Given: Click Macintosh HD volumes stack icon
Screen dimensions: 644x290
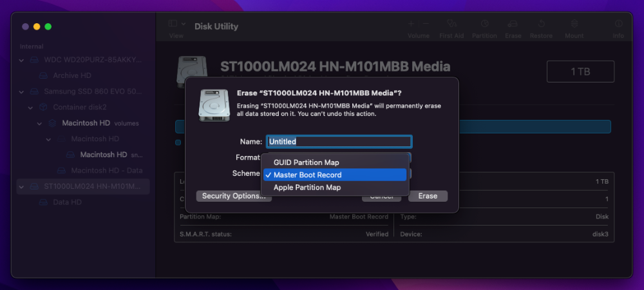Looking at the screenshot, I should click(x=52, y=123).
